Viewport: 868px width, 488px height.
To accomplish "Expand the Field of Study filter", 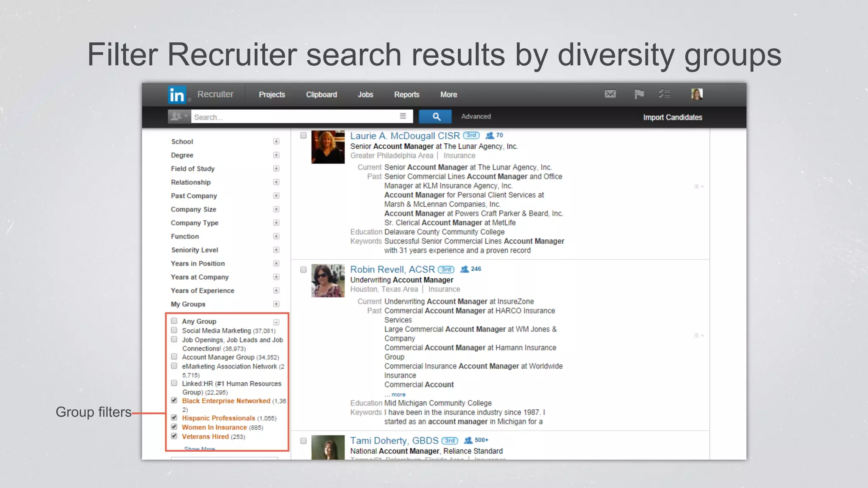I will coord(276,169).
